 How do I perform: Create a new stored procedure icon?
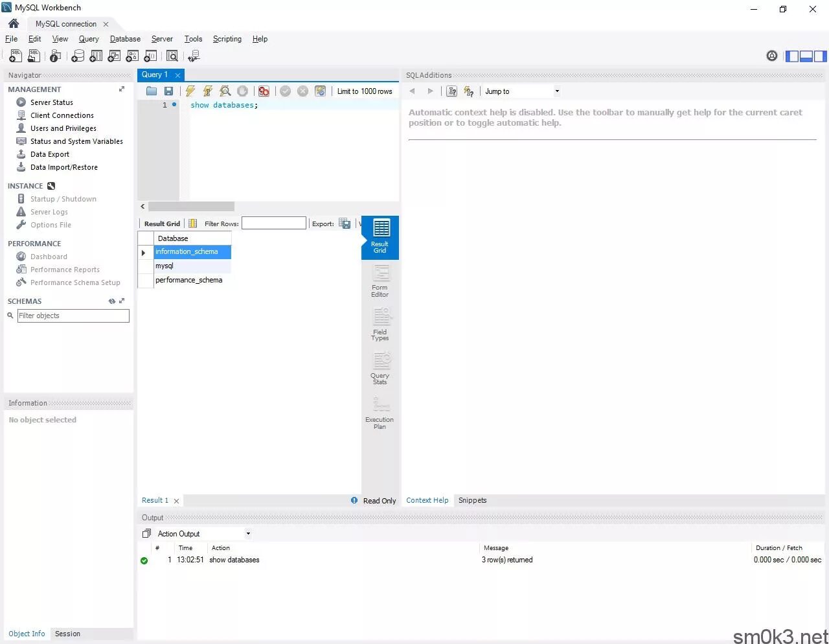[x=132, y=56]
